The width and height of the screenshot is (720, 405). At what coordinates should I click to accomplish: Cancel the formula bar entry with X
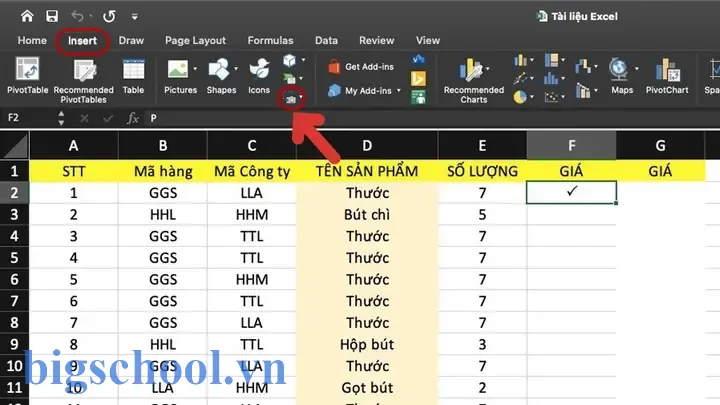[x=84, y=118]
